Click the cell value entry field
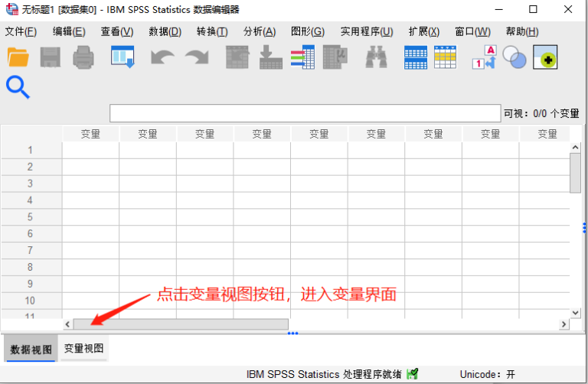The image size is (588, 384). click(305, 113)
